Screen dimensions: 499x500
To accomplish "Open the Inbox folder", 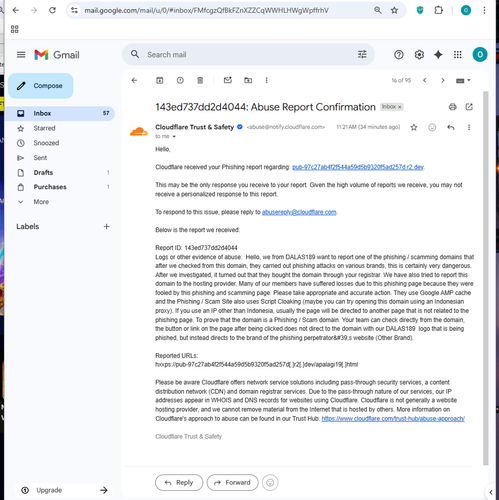I will click(60, 113).
